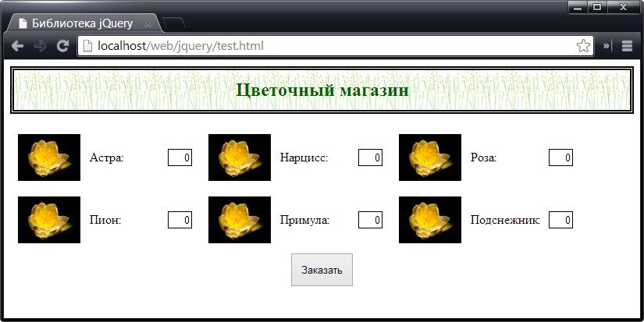This screenshot has height=322, width=644.
Task: Click the flower image beside Нарцисс
Action: click(240, 157)
